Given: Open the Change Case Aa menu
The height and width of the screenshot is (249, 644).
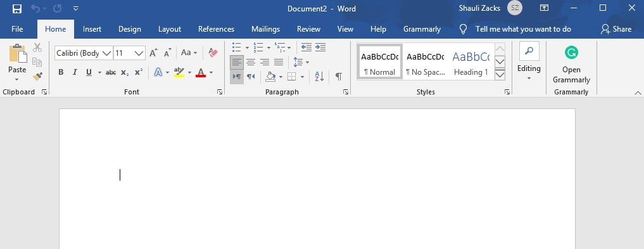Looking at the screenshot, I should (x=189, y=53).
